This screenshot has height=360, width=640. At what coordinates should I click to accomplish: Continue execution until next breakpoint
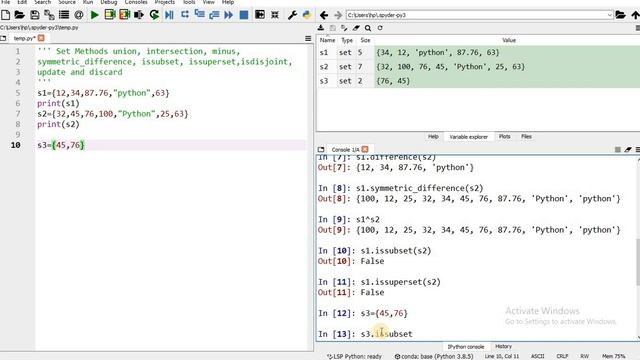[x=229, y=15]
